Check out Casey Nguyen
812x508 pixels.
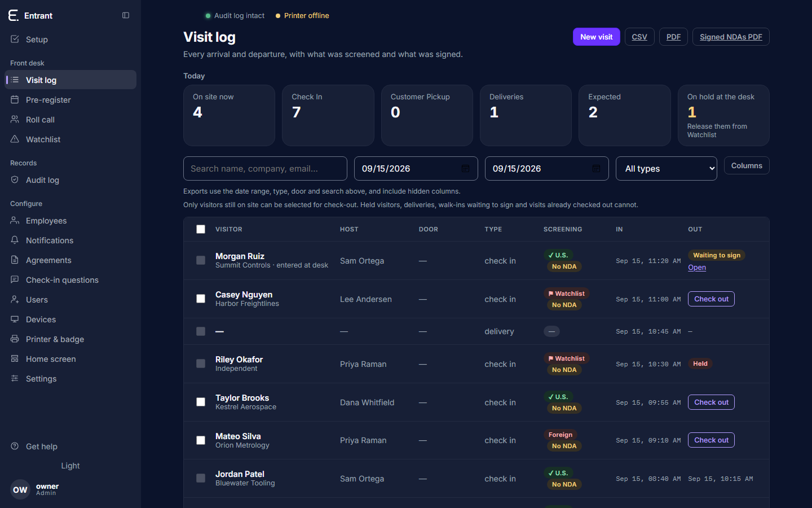pos(711,299)
